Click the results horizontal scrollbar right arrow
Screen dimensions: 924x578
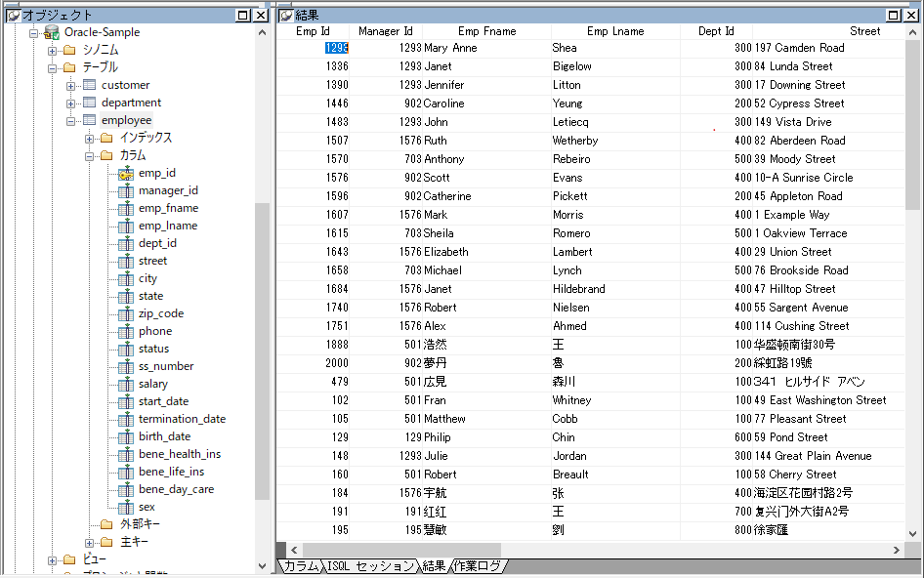[x=896, y=550]
